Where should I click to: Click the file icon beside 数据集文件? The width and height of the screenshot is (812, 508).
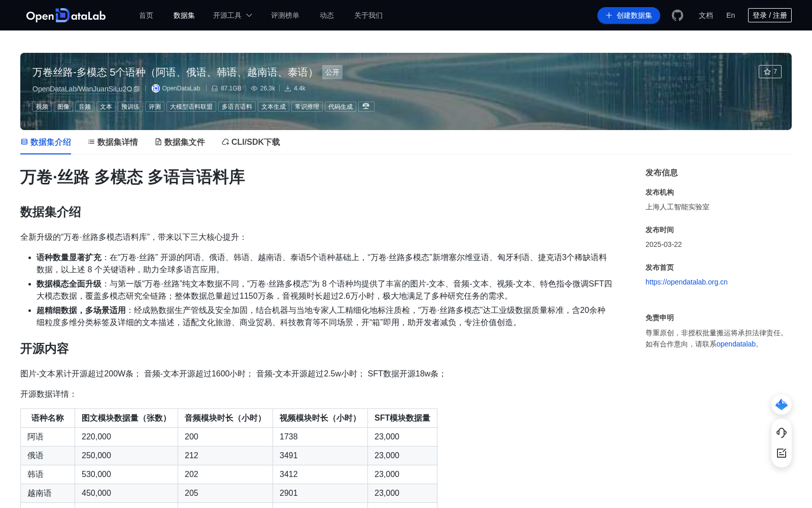[158, 142]
